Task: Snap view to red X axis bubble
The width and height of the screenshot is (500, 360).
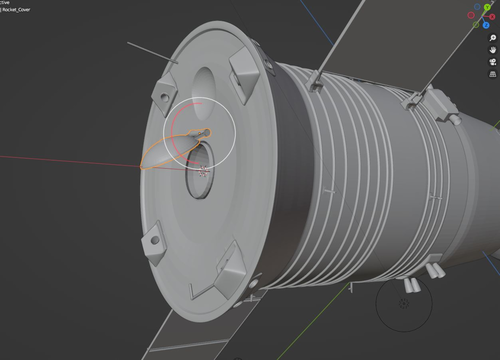Action: tap(493, 17)
